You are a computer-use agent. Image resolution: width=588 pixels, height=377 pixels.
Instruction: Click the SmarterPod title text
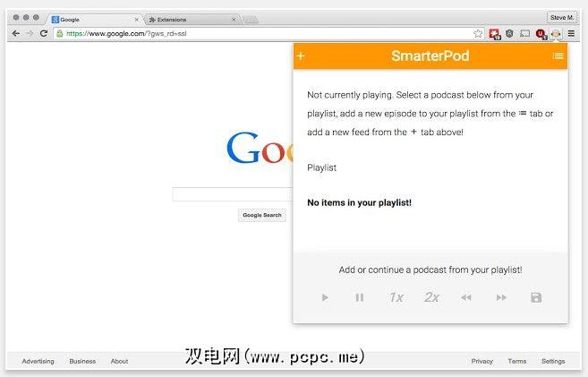pyautogui.click(x=430, y=56)
